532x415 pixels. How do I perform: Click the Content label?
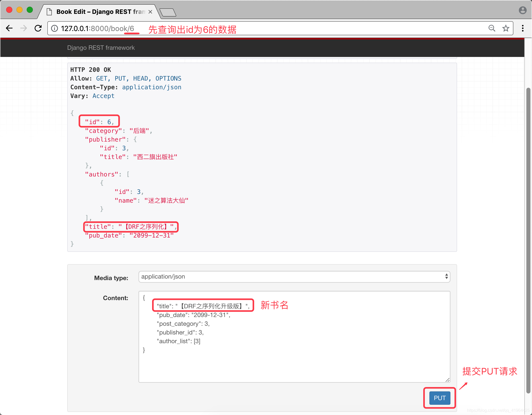[115, 298]
